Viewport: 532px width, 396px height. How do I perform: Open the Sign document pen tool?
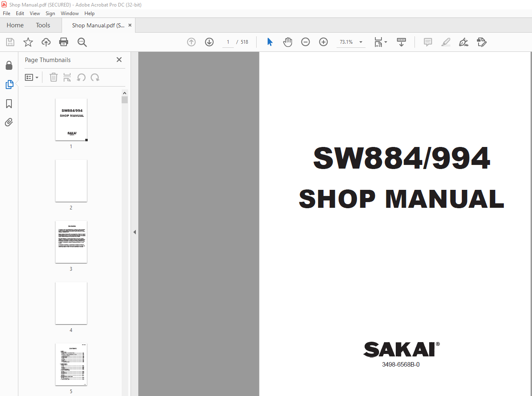(463, 42)
